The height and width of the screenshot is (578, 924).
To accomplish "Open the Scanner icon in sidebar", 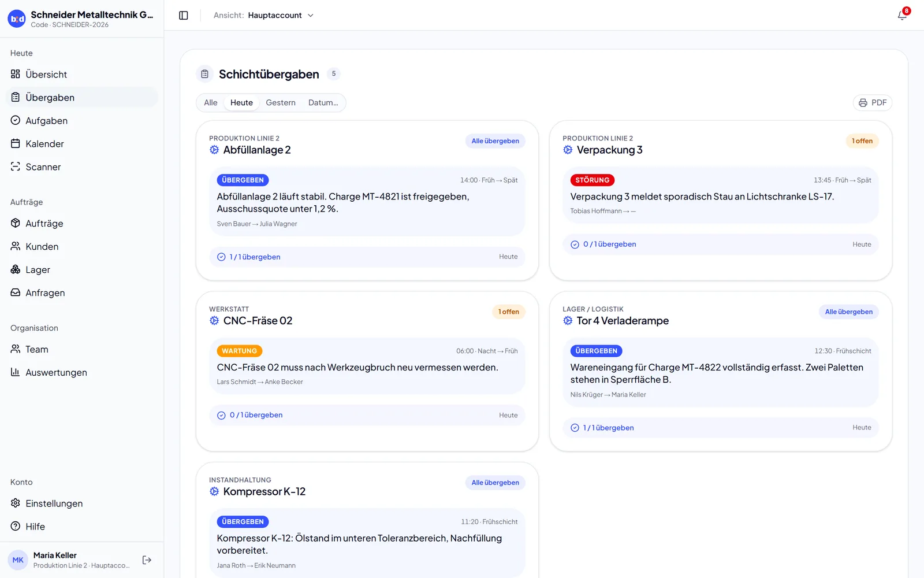I will tap(16, 166).
